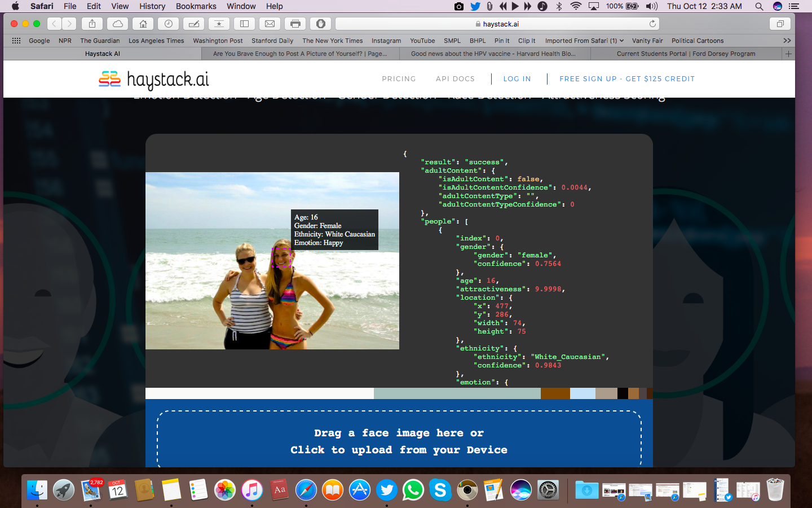The width and height of the screenshot is (812, 508).
Task: Open iCloud Tabs from the cloud icon
Action: point(118,24)
